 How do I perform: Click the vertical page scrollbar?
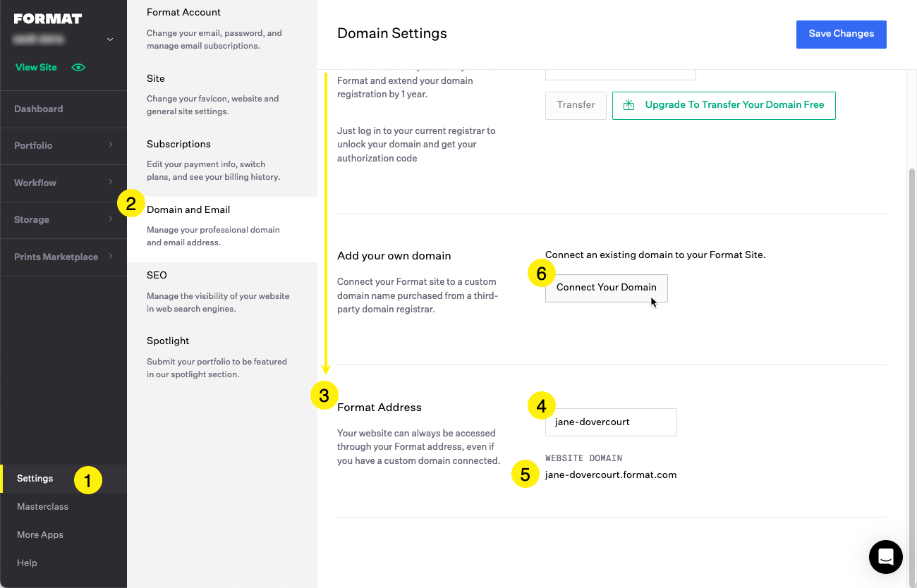coord(911,353)
